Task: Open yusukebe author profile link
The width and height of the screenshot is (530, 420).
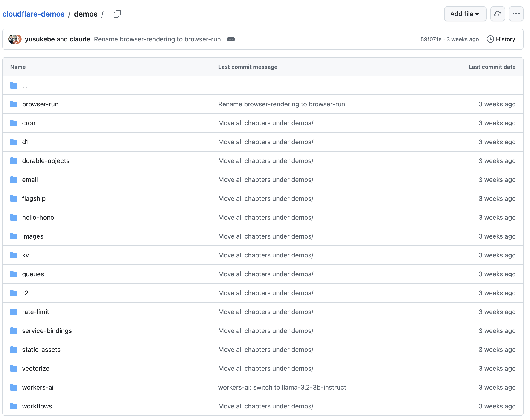Action: coord(40,39)
